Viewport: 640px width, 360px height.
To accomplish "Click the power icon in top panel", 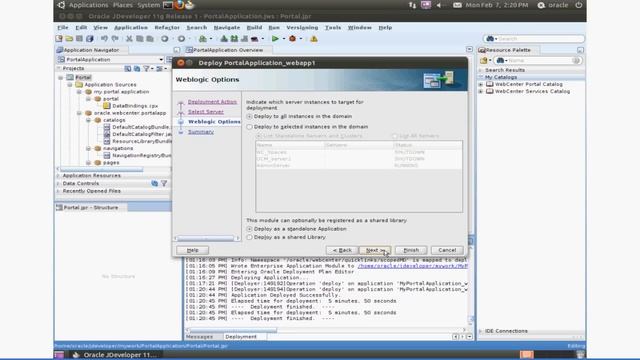I will point(579,5).
